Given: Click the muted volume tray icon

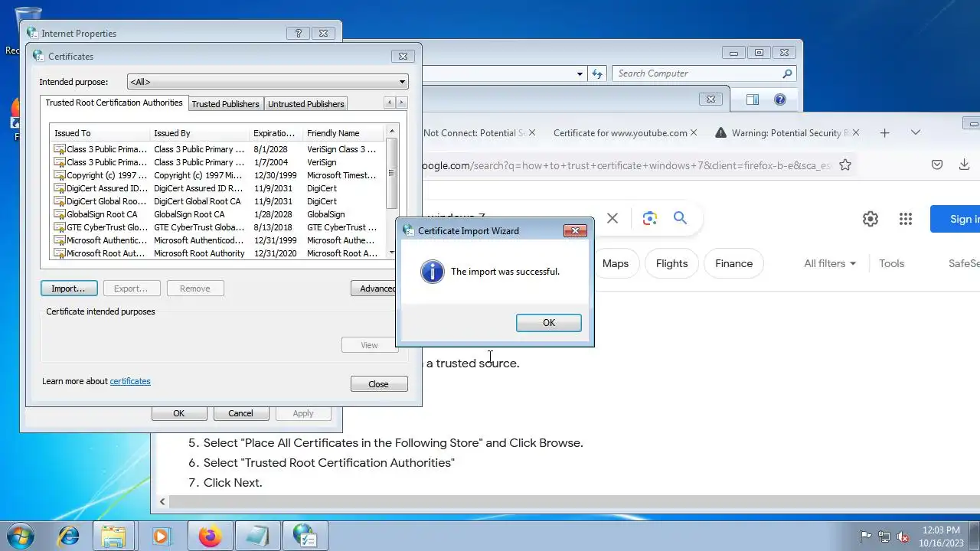Looking at the screenshot, I should click(x=903, y=536).
